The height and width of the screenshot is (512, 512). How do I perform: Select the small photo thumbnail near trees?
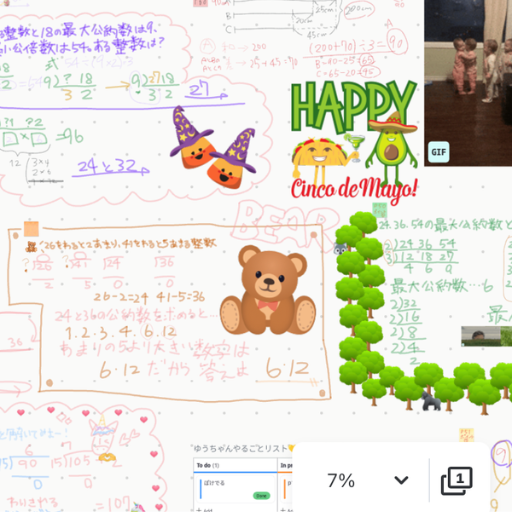(486, 336)
